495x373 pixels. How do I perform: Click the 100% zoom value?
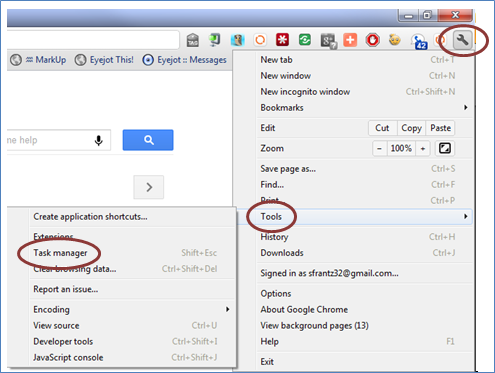pos(401,148)
